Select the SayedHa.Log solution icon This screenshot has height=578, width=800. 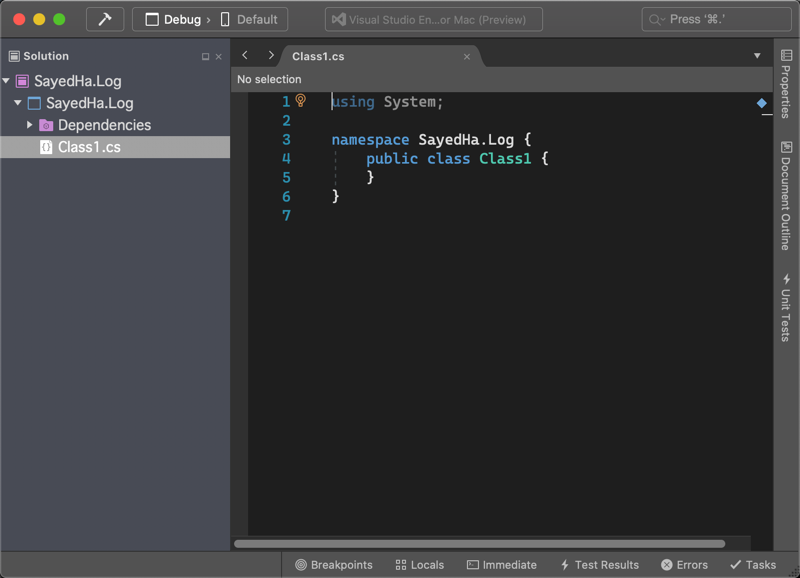[22, 81]
